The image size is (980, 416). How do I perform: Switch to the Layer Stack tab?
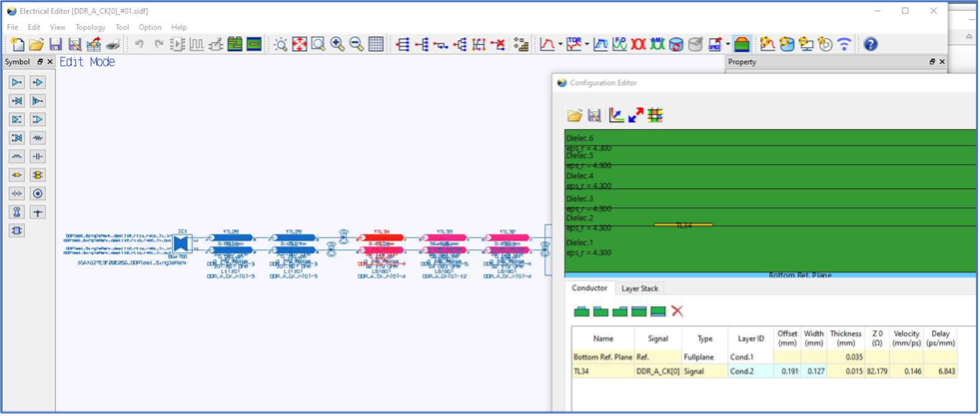[639, 288]
